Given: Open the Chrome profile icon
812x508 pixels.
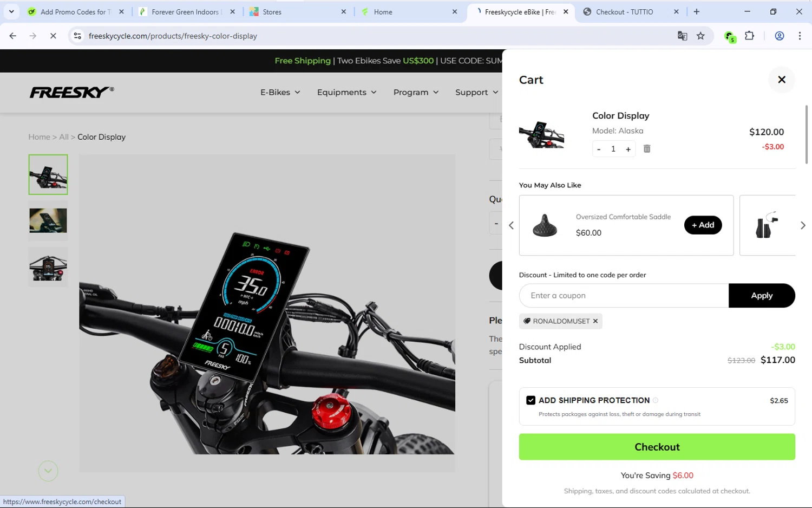Looking at the screenshot, I should click(x=780, y=36).
